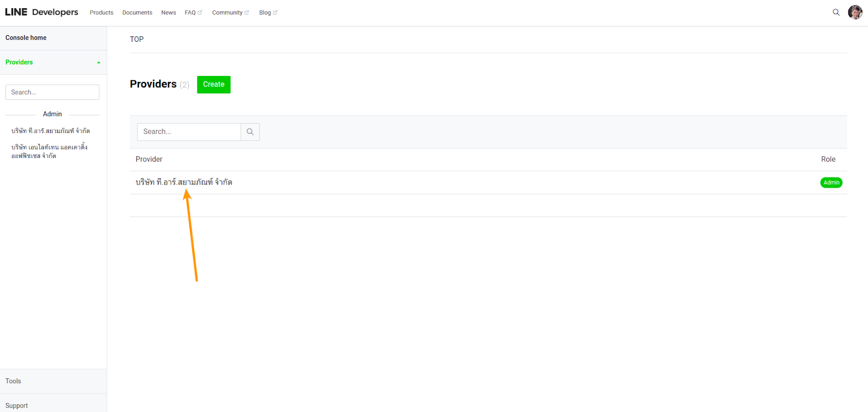Image resolution: width=868 pixels, height=412 pixels.
Task: Open provider บริษัท ที.อาร์.สยามภัณฑ์ จำกัด in table
Action: (x=184, y=182)
